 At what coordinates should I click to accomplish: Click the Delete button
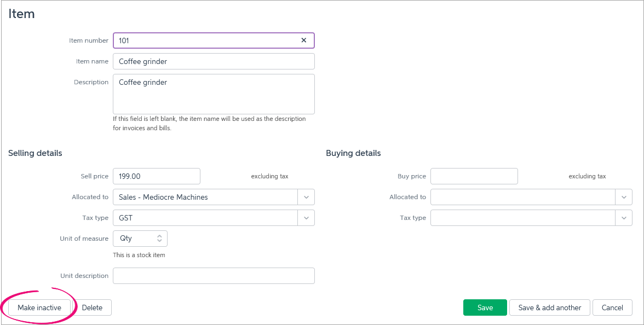pos(92,307)
